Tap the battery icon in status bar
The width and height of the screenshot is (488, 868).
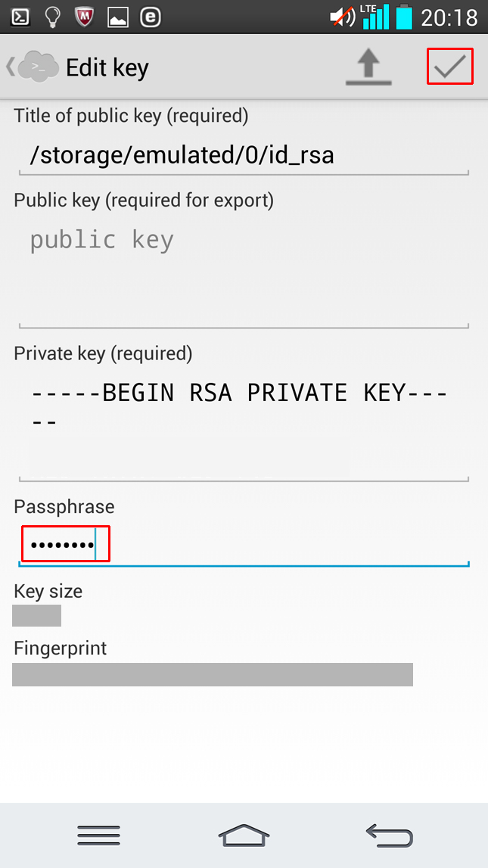(x=405, y=17)
